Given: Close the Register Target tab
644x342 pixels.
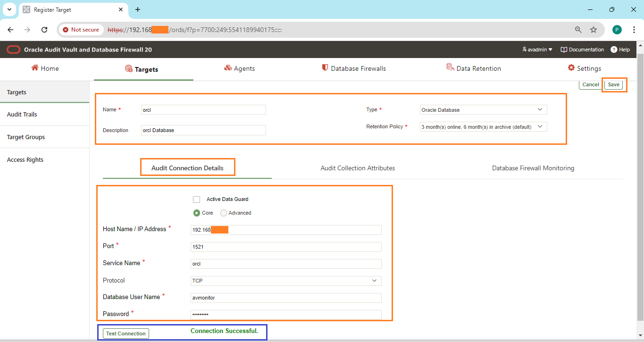Looking at the screenshot, I should point(121,9).
